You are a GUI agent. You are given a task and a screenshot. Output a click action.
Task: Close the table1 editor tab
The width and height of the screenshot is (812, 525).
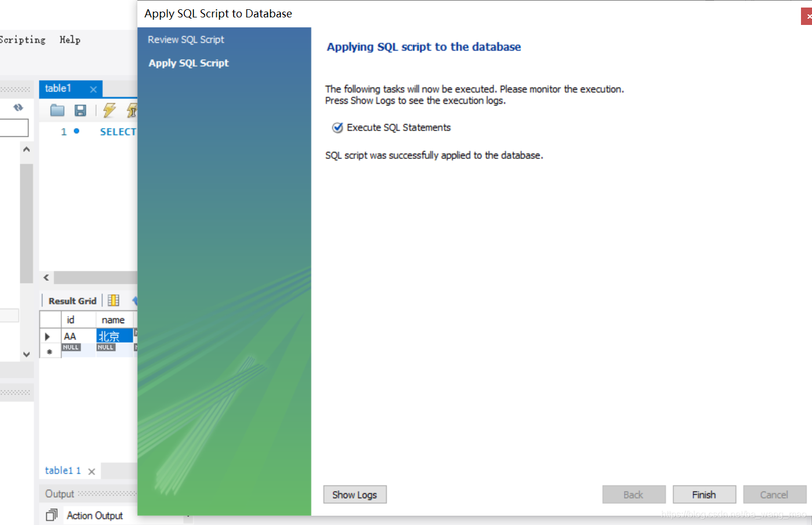[x=93, y=89]
